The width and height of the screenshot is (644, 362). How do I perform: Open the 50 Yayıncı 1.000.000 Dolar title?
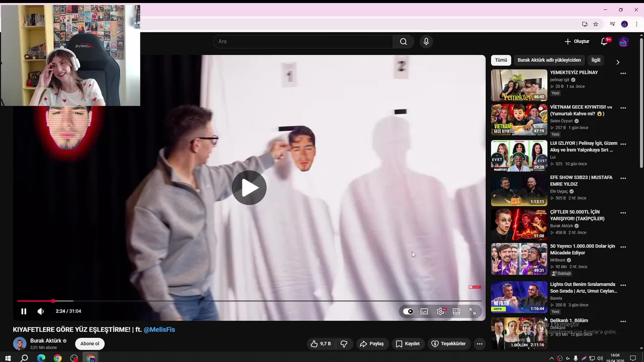coord(583,250)
